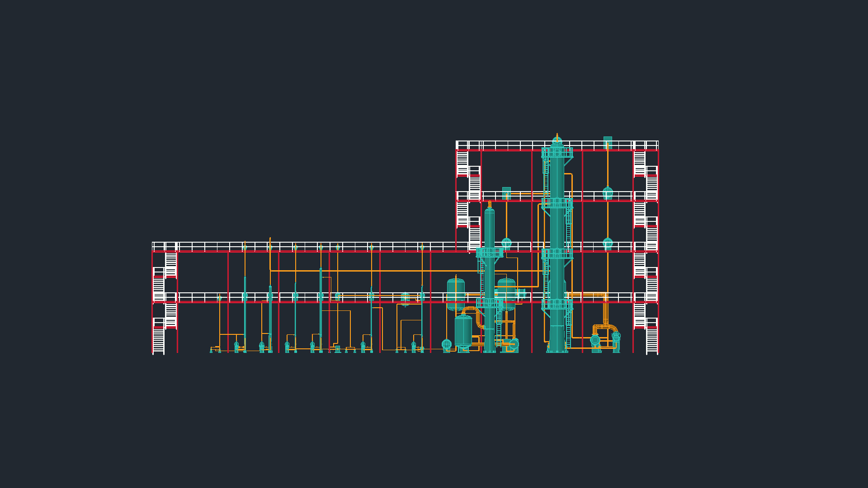Select the round pump left of ground vessel
Viewport: 868px width, 488px height.
coord(447,344)
